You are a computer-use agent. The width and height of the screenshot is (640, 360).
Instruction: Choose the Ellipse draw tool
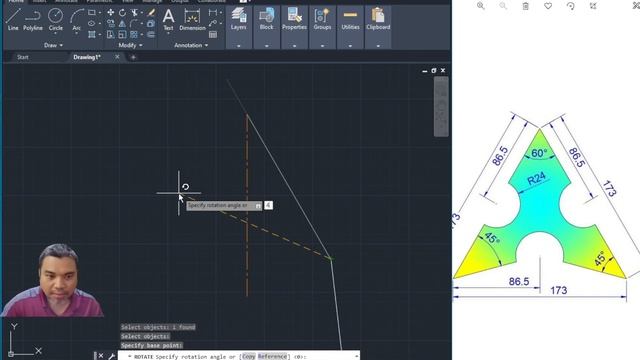pyautogui.click(x=92, y=24)
